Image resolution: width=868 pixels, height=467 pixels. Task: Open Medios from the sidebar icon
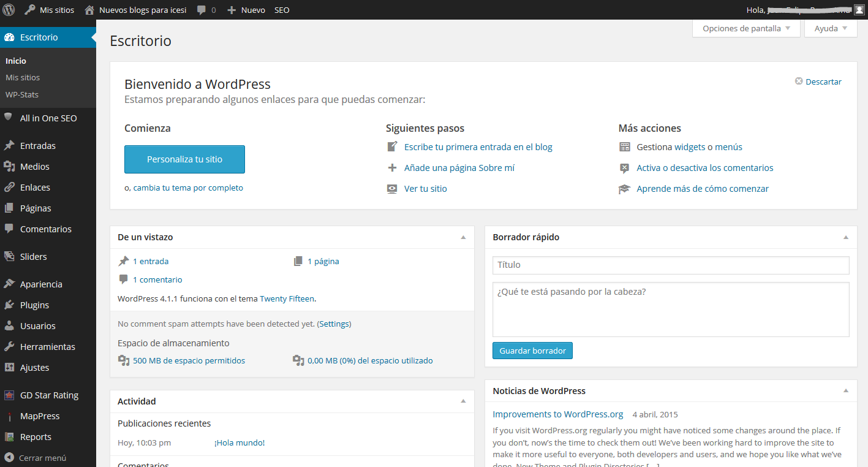click(9, 167)
